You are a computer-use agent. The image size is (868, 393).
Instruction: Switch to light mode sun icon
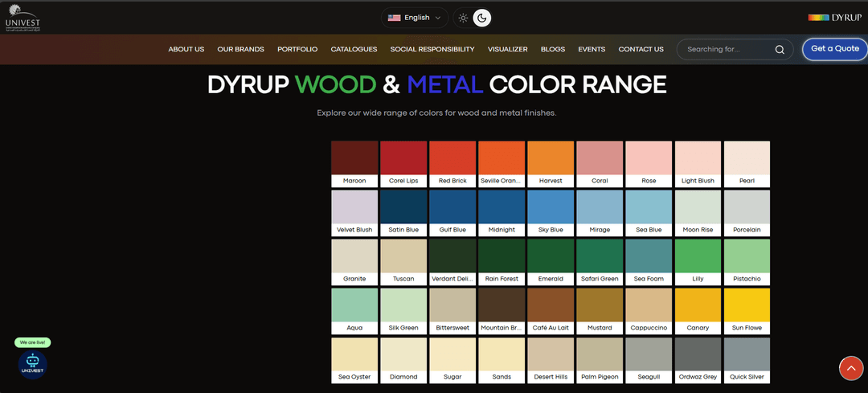(463, 18)
